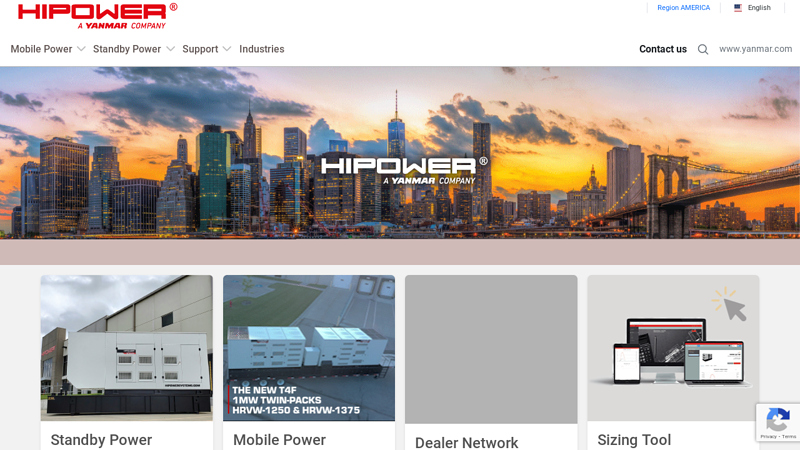The height and width of the screenshot is (450, 800).
Task: Click the HIPOWER logo in header
Action: pos(97,16)
